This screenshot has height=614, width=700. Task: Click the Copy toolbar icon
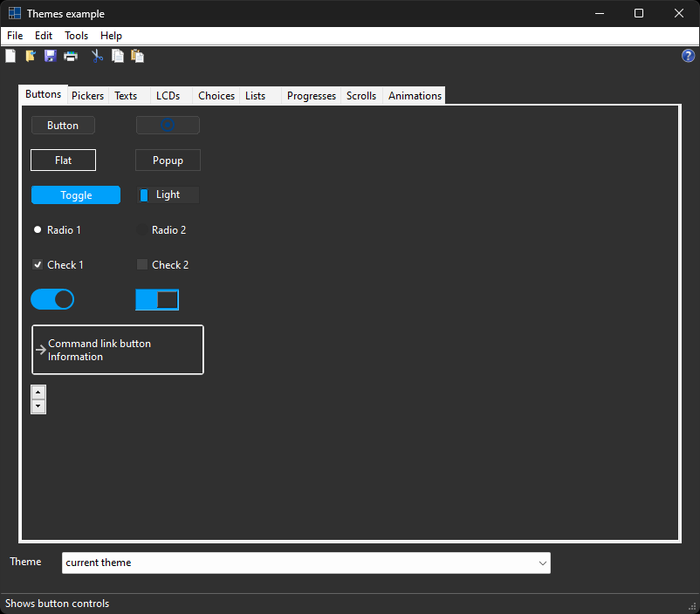point(117,56)
